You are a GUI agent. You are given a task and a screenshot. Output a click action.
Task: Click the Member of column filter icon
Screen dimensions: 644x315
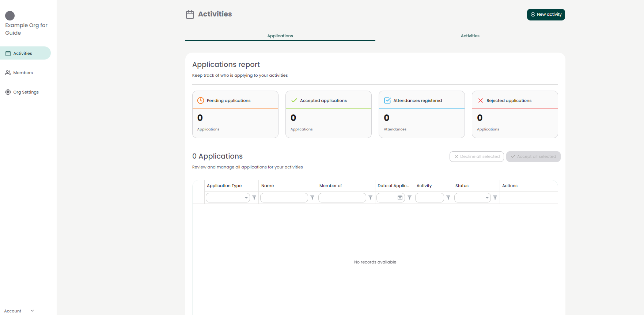point(370,198)
